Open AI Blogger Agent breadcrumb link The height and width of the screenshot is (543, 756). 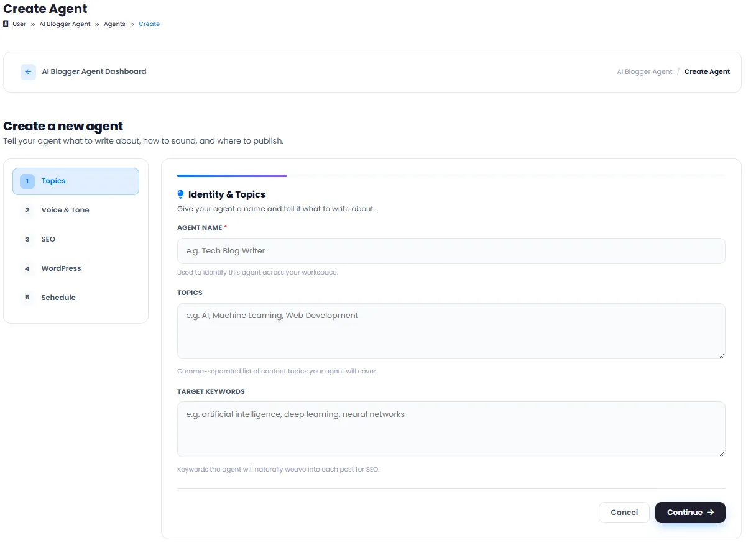pyautogui.click(x=65, y=24)
